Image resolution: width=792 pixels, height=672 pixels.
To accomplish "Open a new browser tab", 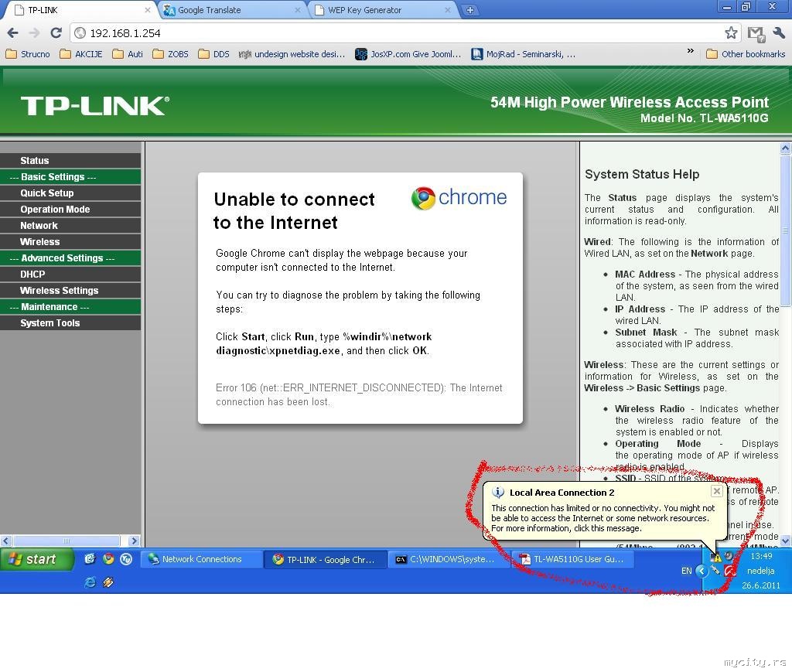I will 469,10.
